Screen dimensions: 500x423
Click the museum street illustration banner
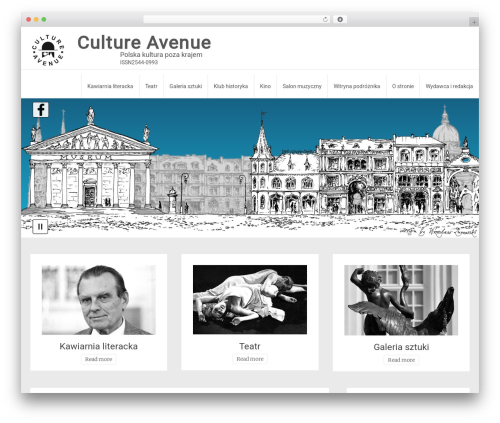pyautogui.click(x=250, y=168)
